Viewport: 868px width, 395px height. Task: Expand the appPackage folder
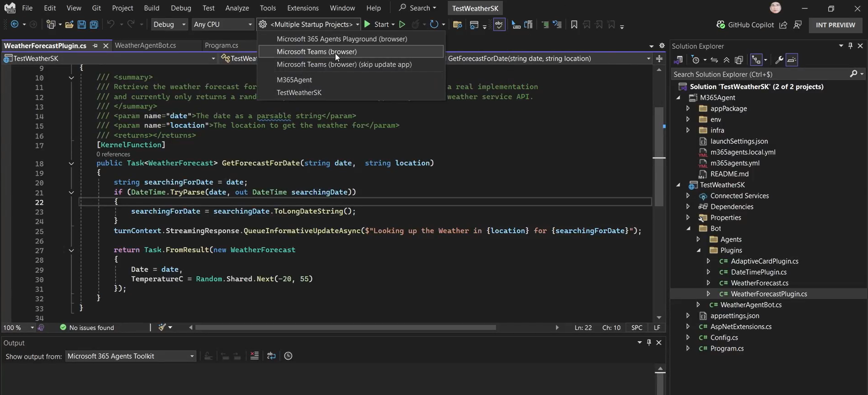click(688, 108)
